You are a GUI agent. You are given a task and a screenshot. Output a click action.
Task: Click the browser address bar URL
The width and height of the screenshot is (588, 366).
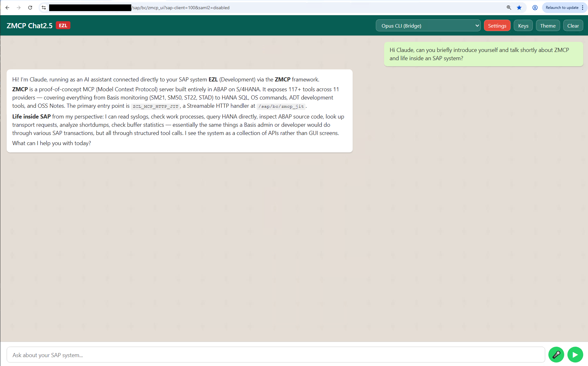(x=181, y=8)
